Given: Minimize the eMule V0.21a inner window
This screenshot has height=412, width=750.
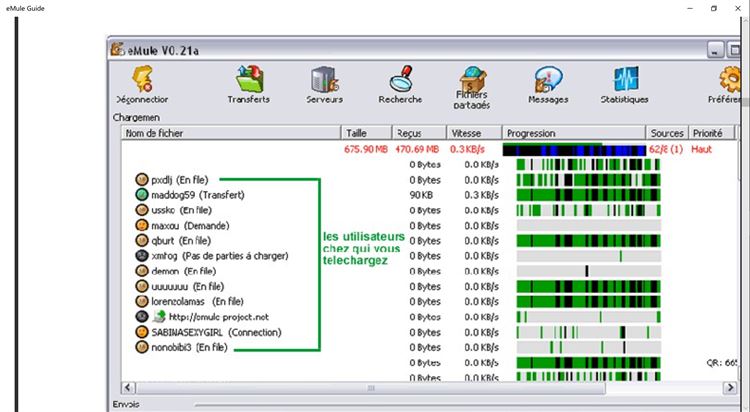Looking at the screenshot, I should pos(715,50).
